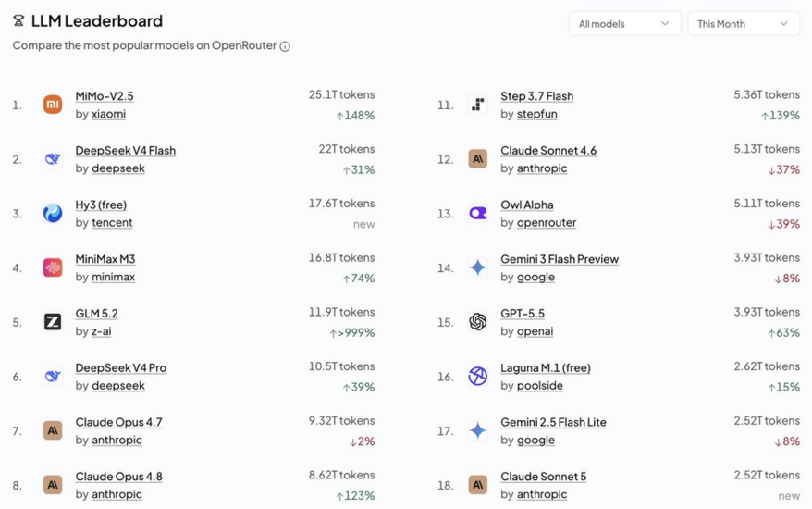This screenshot has height=509, width=812.
Task: Click the Z logo icon beside GLM 5.2
Action: click(x=53, y=322)
